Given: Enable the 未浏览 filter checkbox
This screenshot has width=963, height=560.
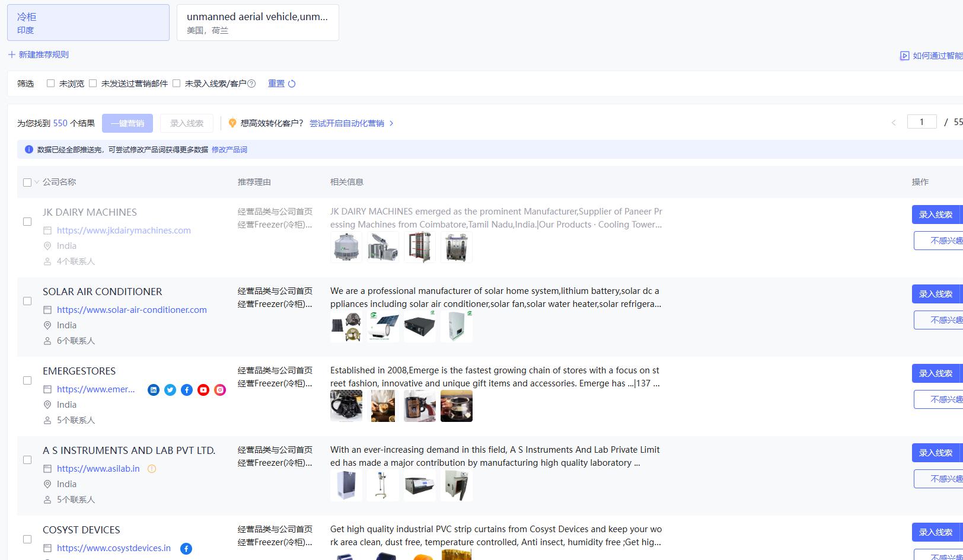Looking at the screenshot, I should tap(51, 84).
